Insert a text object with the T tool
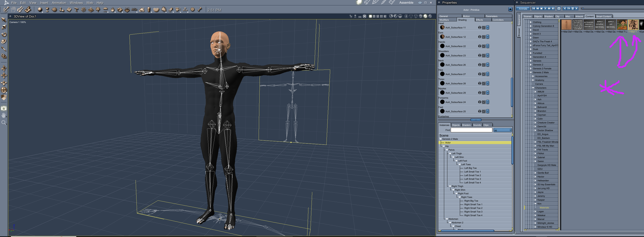 77,10
